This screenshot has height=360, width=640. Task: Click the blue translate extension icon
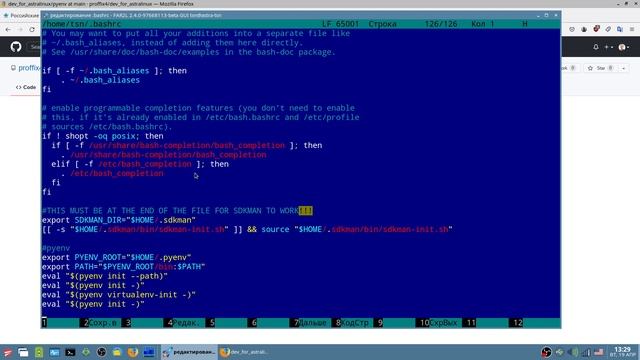pyautogui.click(x=620, y=29)
